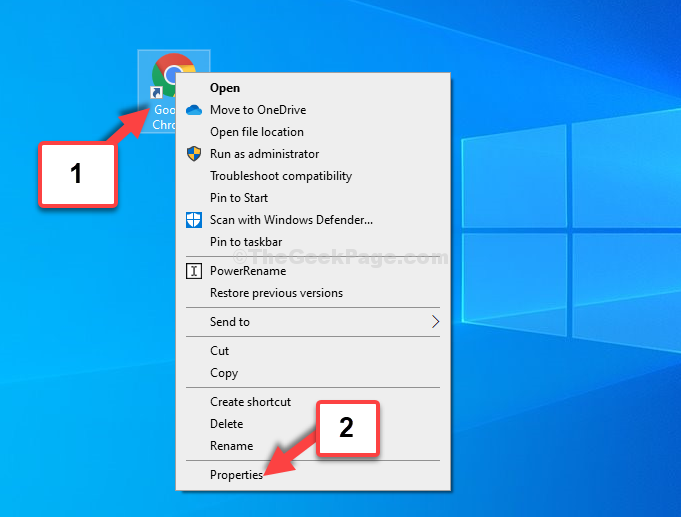Select Pin to taskbar

313,242
